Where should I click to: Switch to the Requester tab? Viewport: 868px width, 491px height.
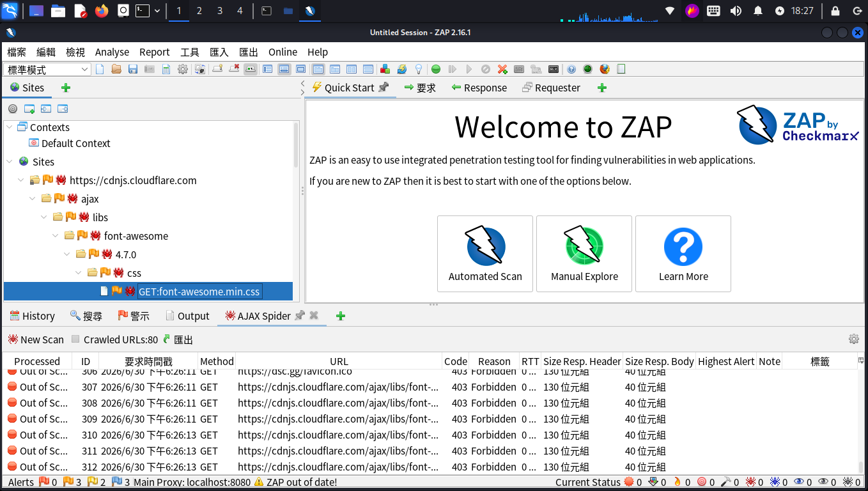tap(551, 88)
